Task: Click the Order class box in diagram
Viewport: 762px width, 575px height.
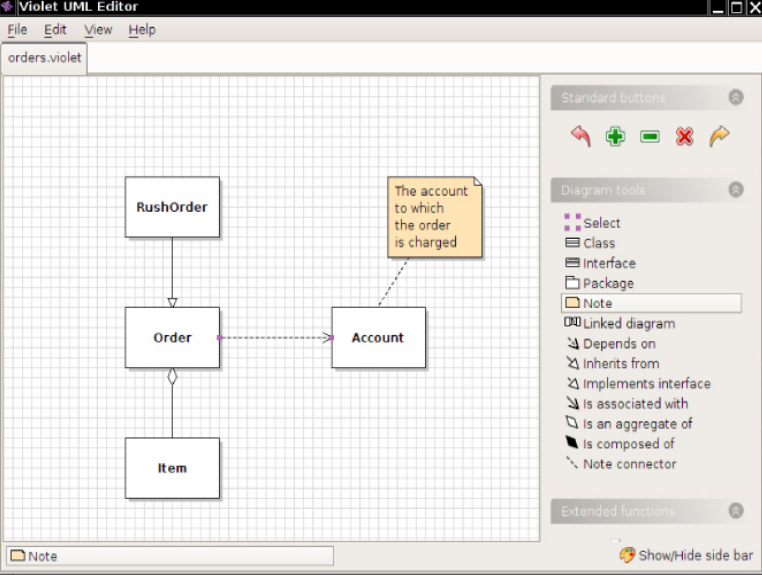Action: (172, 338)
